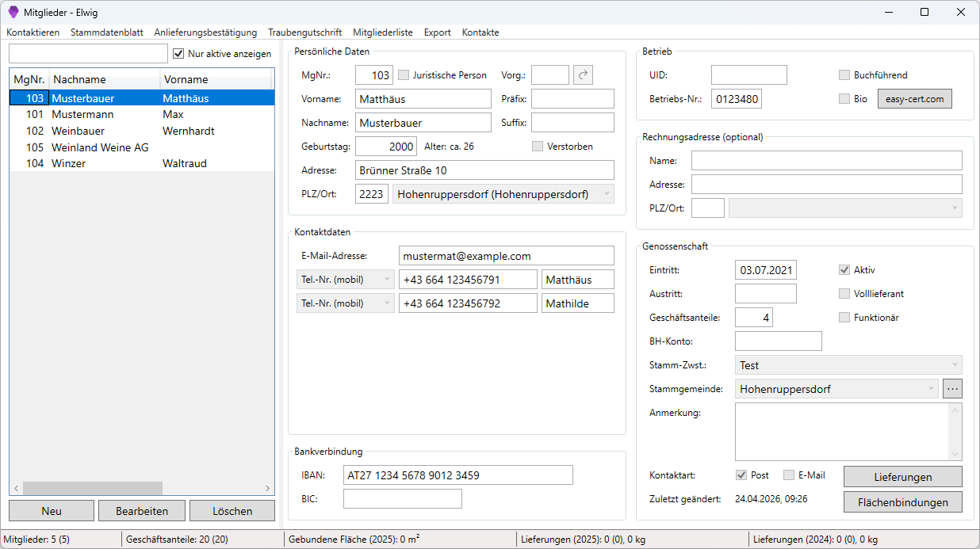Click the UID input field
This screenshot has height=549, width=980.
[x=749, y=75]
